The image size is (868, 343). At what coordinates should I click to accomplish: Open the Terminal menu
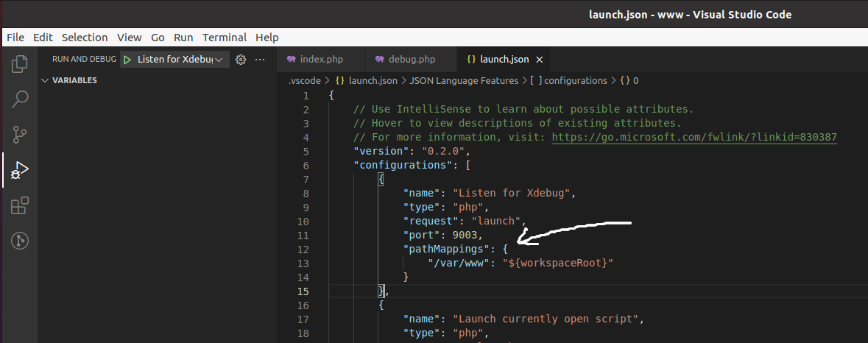225,37
